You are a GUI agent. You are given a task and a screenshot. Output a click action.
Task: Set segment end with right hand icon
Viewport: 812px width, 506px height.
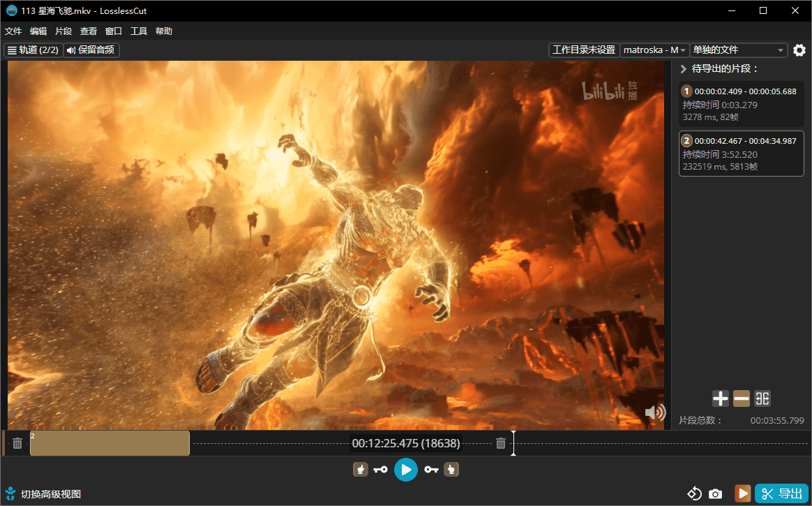click(x=451, y=470)
